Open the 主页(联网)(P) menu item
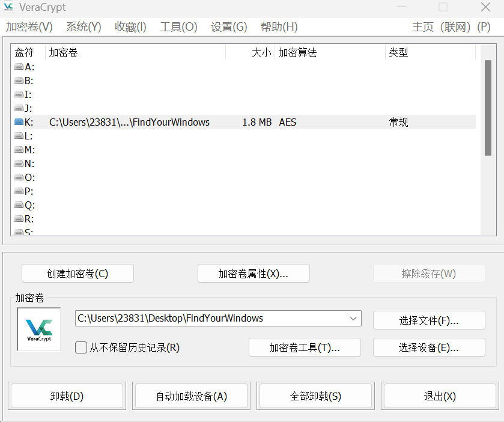The width and height of the screenshot is (504, 422). click(x=451, y=26)
